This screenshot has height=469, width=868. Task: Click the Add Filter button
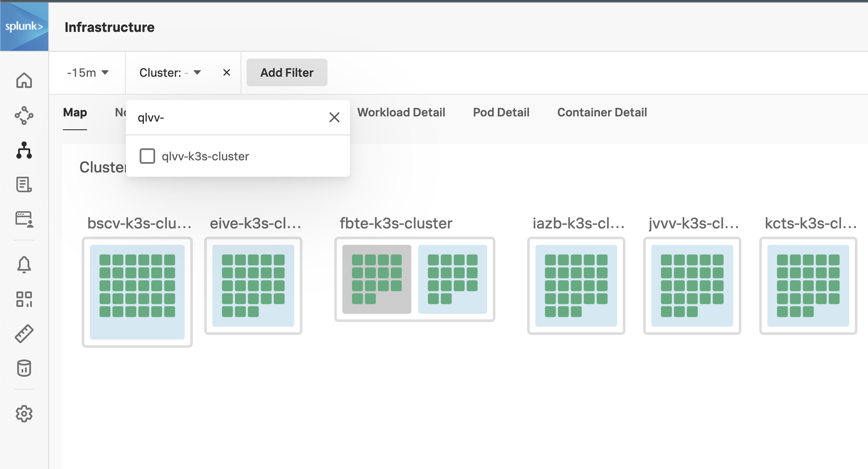pyautogui.click(x=286, y=72)
